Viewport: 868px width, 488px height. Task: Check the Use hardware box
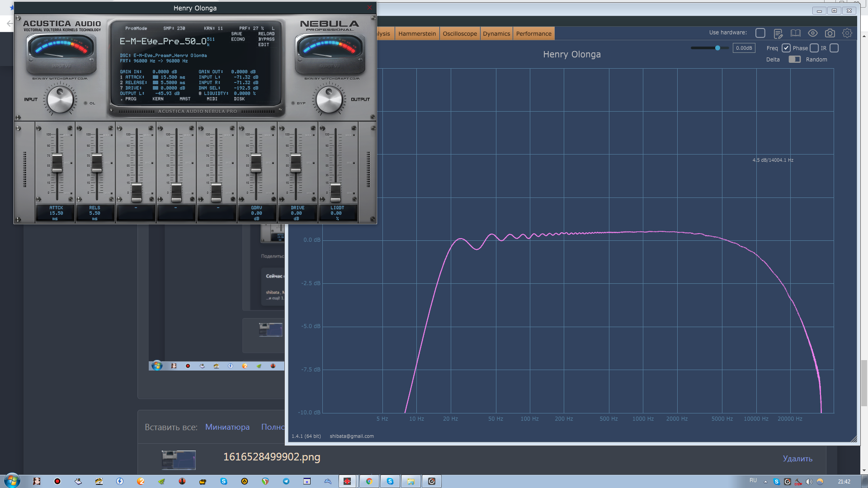(x=760, y=33)
